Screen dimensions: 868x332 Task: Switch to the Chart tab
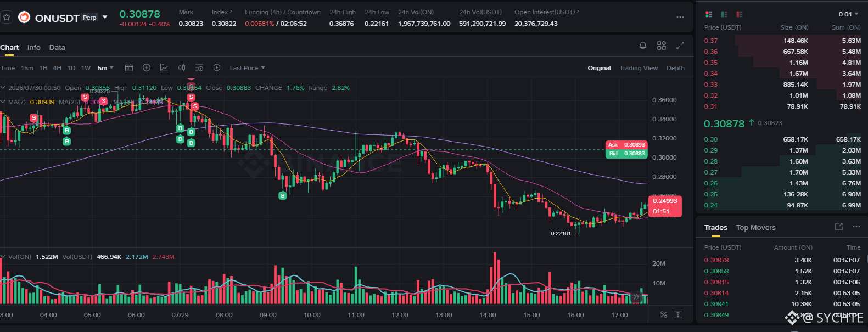[x=9, y=48]
